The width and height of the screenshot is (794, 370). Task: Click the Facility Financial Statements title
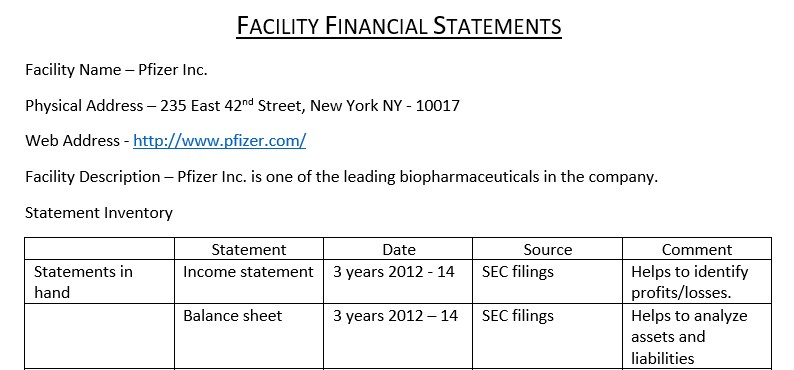pyautogui.click(x=399, y=26)
